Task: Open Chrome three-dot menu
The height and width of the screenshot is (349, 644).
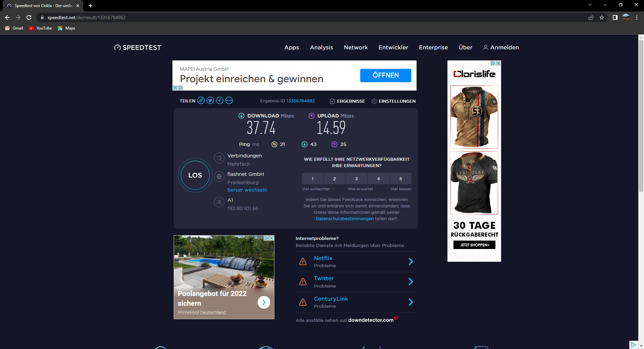Action: coord(637,17)
